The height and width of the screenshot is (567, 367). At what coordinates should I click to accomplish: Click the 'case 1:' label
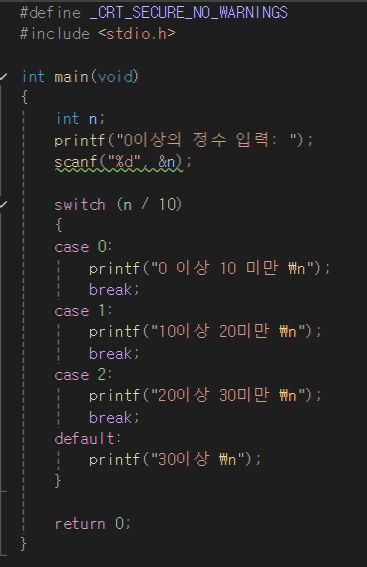click(x=83, y=311)
